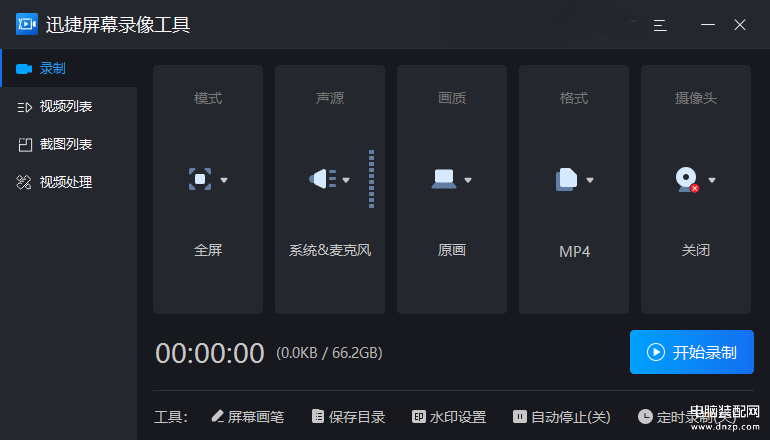
Task: Click the 声源 card heading
Action: pos(330,98)
